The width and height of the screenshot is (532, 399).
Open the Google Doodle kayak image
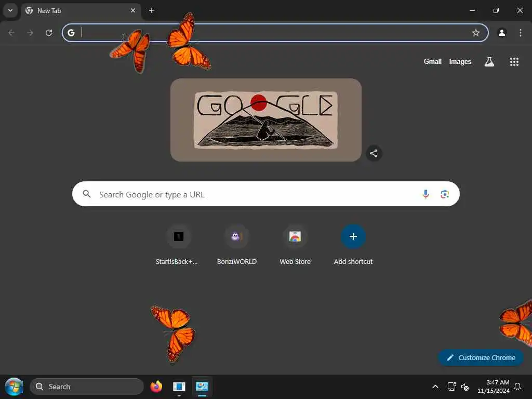(266, 120)
